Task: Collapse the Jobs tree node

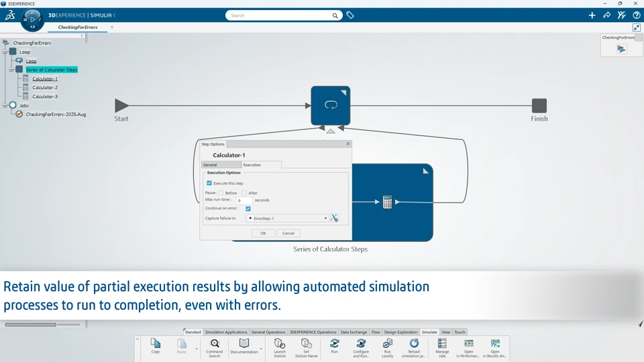Action: 5,105
